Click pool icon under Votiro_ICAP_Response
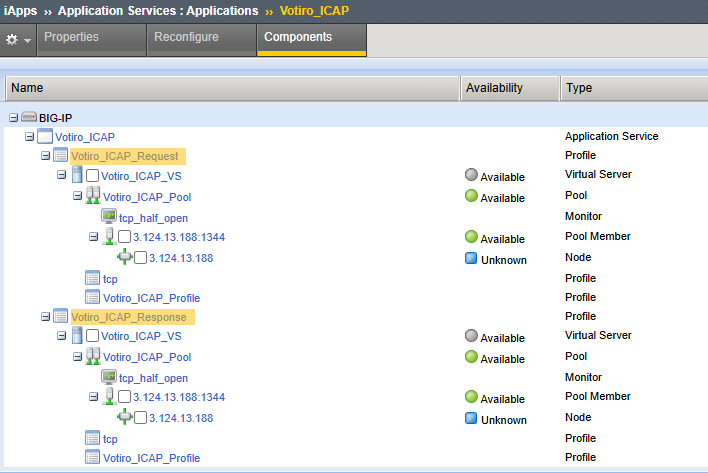Image resolution: width=708 pixels, height=473 pixels. click(93, 356)
